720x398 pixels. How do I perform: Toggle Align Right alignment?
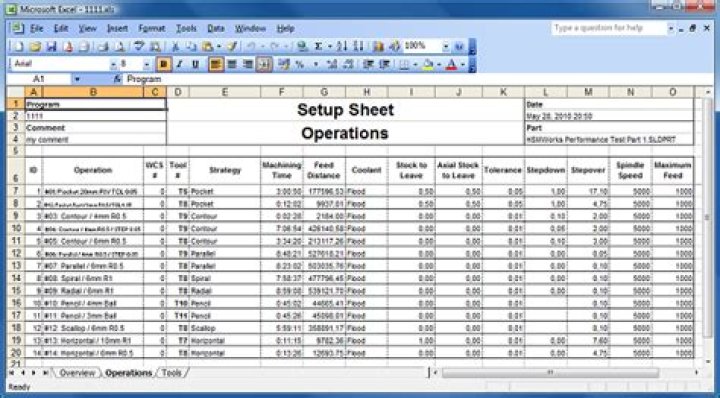tap(248, 64)
